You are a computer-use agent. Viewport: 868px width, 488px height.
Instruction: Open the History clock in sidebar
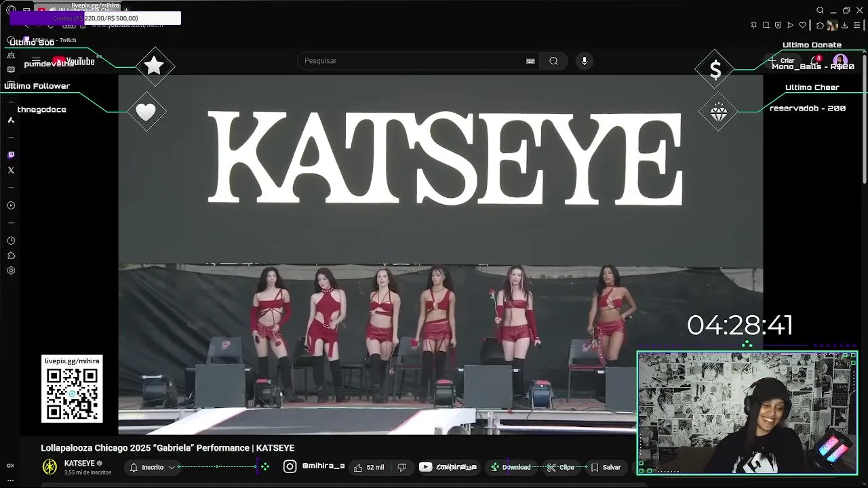pos(11,241)
